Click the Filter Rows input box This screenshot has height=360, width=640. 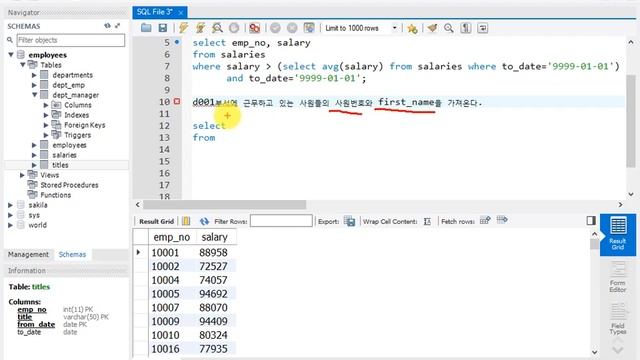click(281, 221)
